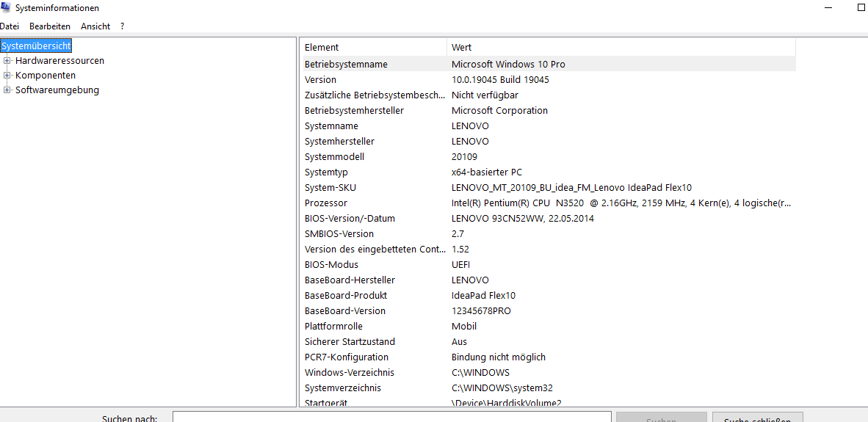Select the BaseBoard-Hersteller row
The height and width of the screenshot is (422, 868).
point(549,280)
